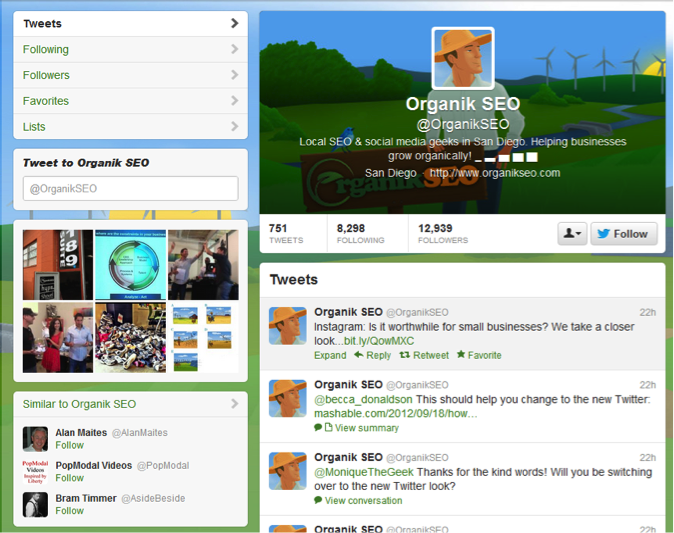View the 8,298 Following count
The image size is (674, 533).
(x=360, y=233)
